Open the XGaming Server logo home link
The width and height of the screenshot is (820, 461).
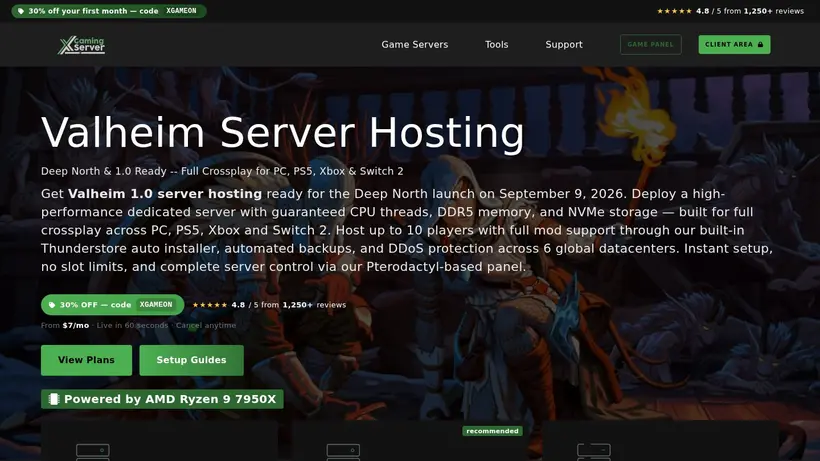click(82, 45)
